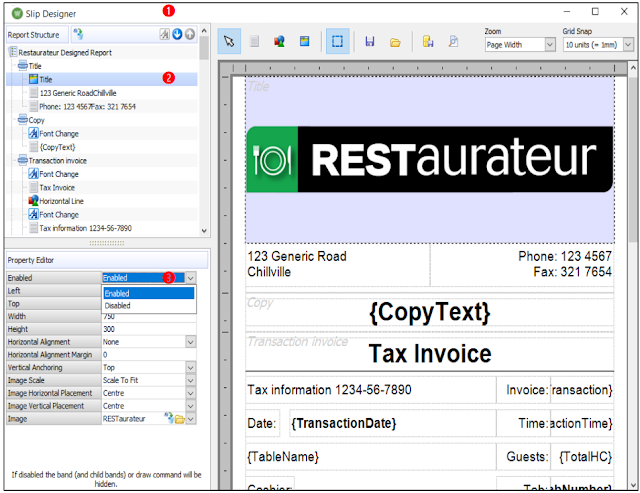Click the open folder icon in toolbar
Viewport: 640px width, 493px height.
395,42
